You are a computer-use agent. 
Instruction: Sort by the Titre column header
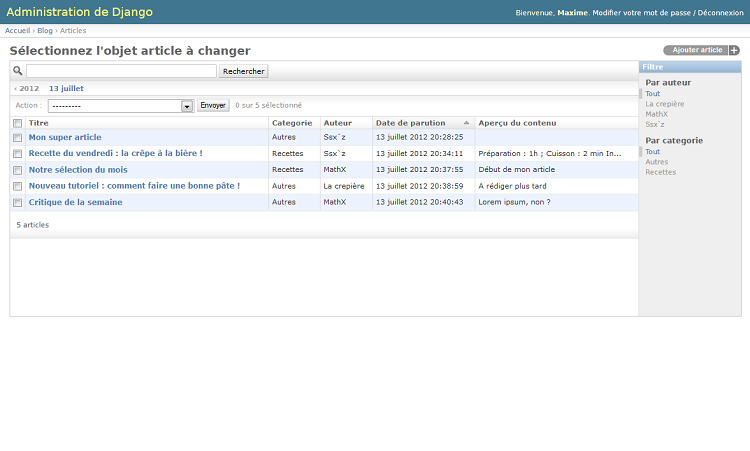(39, 123)
